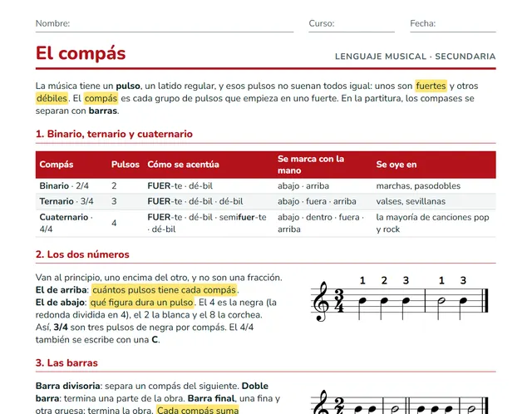Image resolution: width=532 pixels, height=414 pixels.
Task: Click heading '2. Los dos números'
Action: coord(82,254)
